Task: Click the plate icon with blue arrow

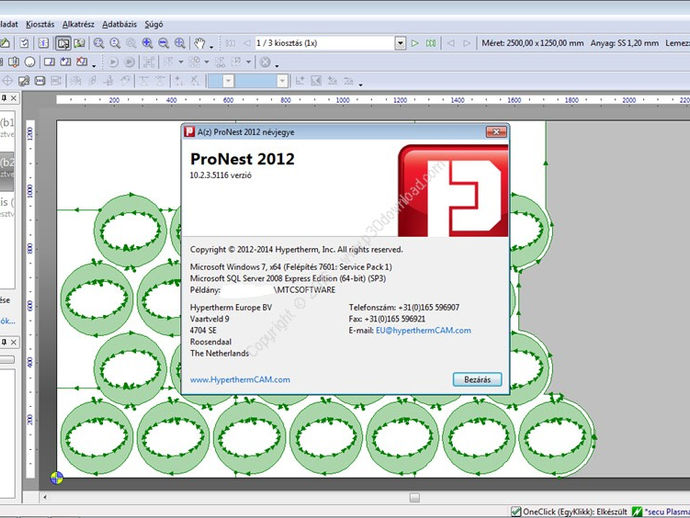Action: (x=66, y=62)
